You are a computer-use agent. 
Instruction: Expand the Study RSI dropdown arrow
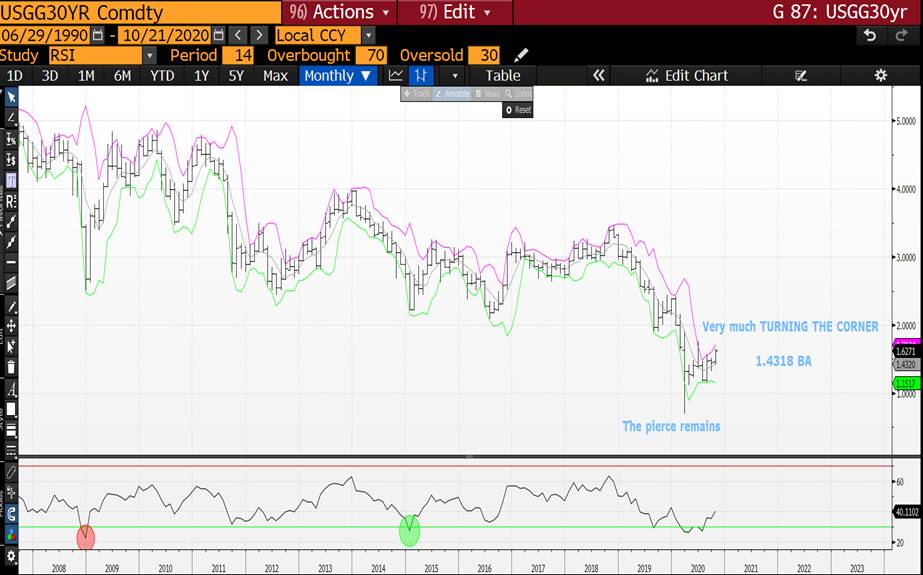(150, 55)
